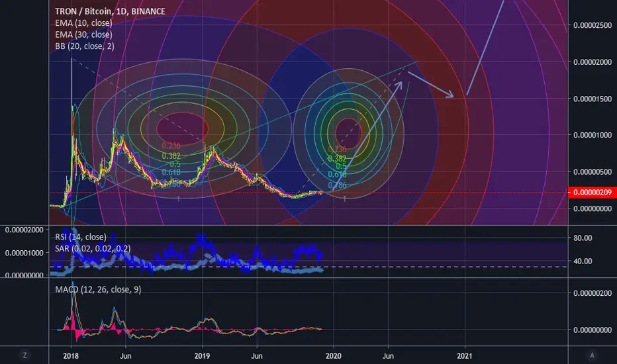Click the Z timezone button at bottom left

[24, 355]
